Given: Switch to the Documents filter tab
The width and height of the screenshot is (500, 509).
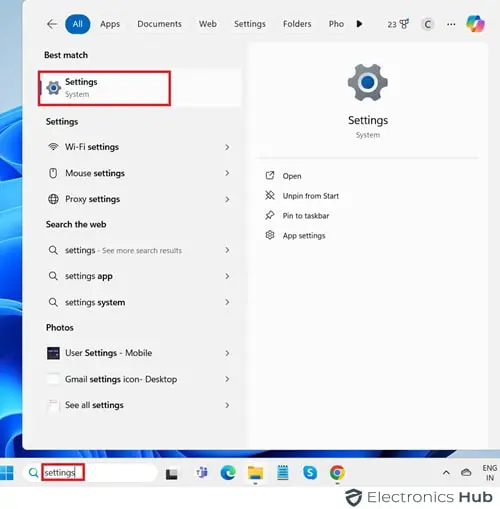Looking at the screenshot, I should tap(159, 24).
